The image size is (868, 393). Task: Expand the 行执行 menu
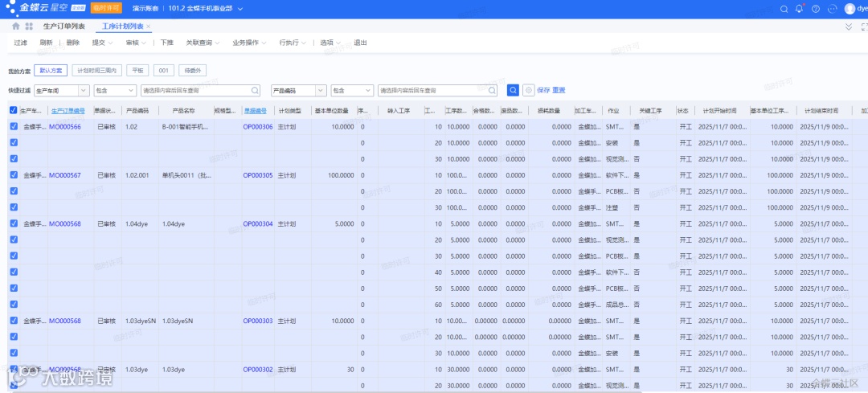pos(293,43)
